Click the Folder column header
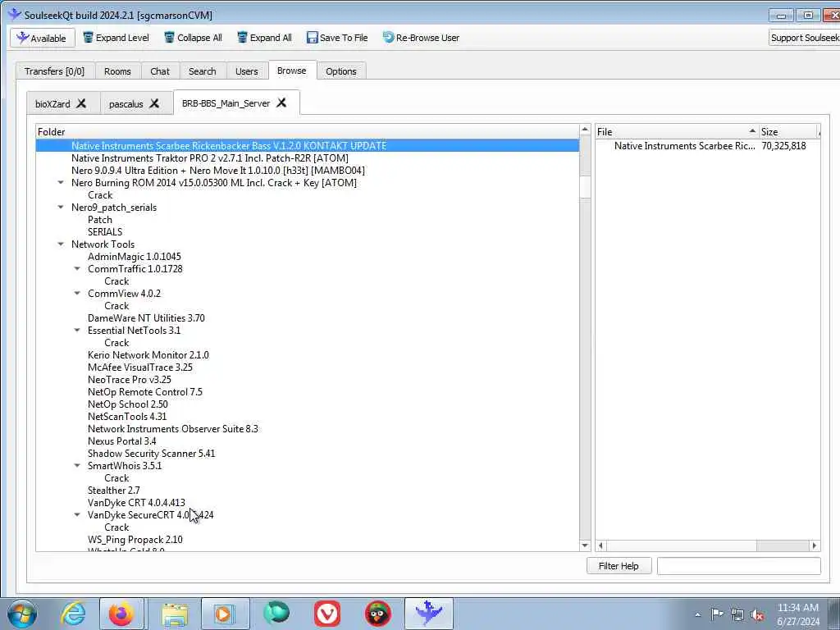The width and height of the screenshot is (840, 630). 308,132
